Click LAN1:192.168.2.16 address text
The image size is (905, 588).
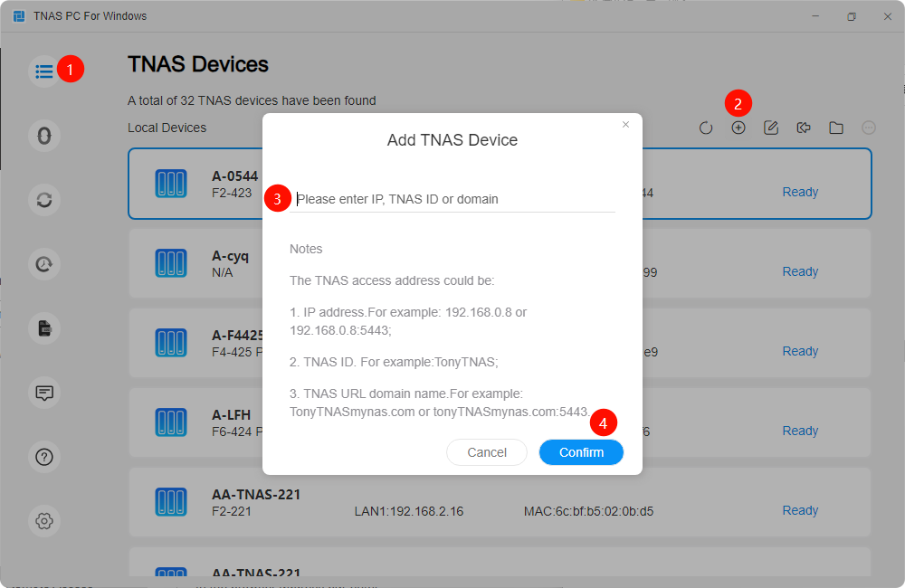tap(409, 511)
